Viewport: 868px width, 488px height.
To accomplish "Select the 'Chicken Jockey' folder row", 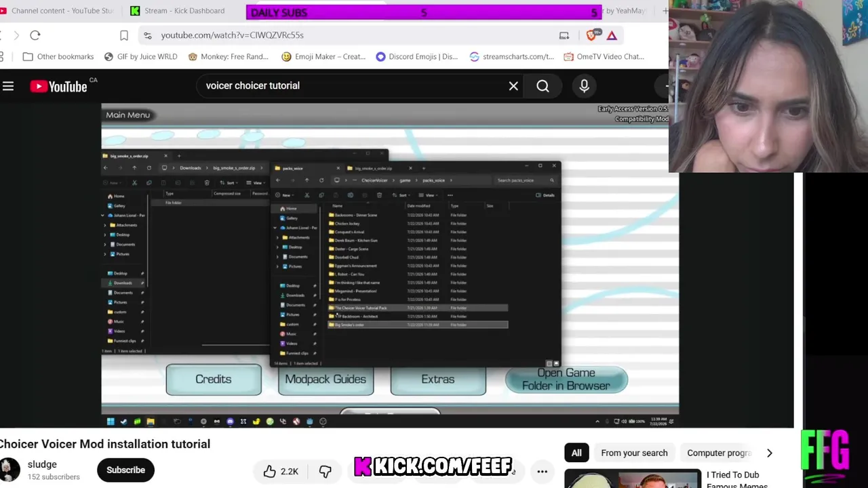I will (417, 224).
